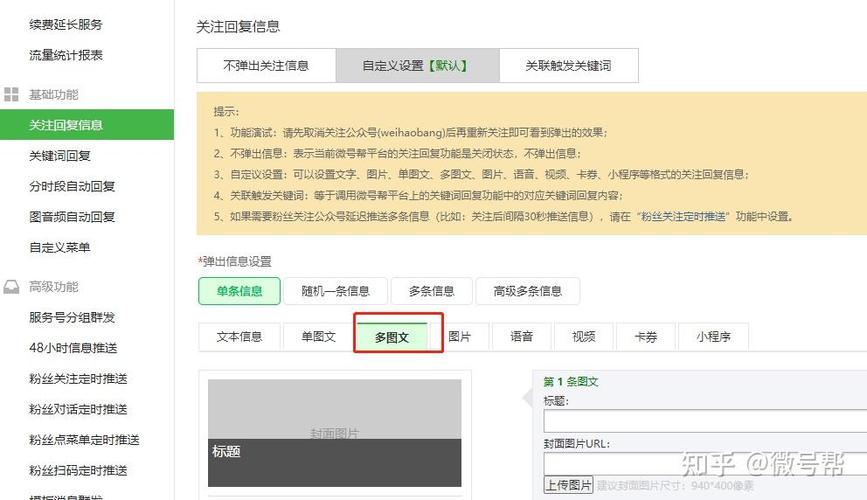Click the *弹出信息设置 label
Image resolution: width=867 pixels, height=500 pixels.
(x=235, y=261)
